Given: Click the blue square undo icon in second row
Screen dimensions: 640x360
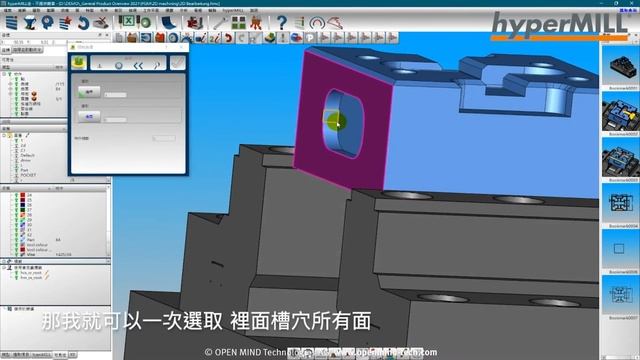Looking at the screenshot, I should [x=146, y=38].
